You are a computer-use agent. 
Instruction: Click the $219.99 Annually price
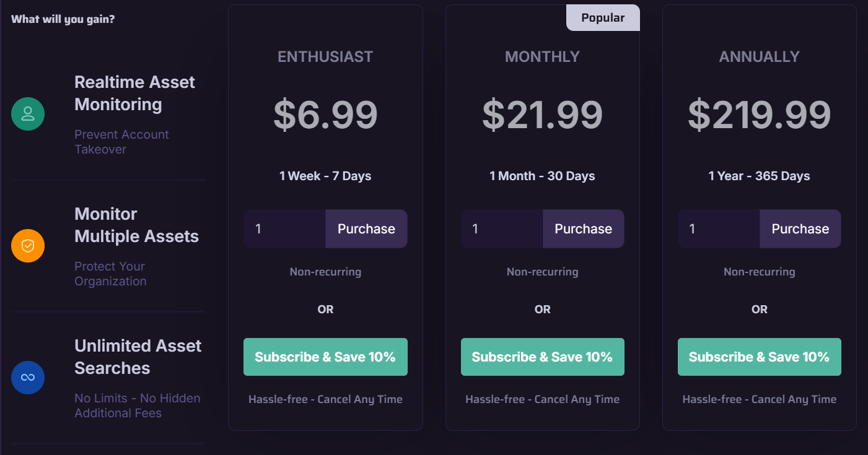(x=759, y=115)
